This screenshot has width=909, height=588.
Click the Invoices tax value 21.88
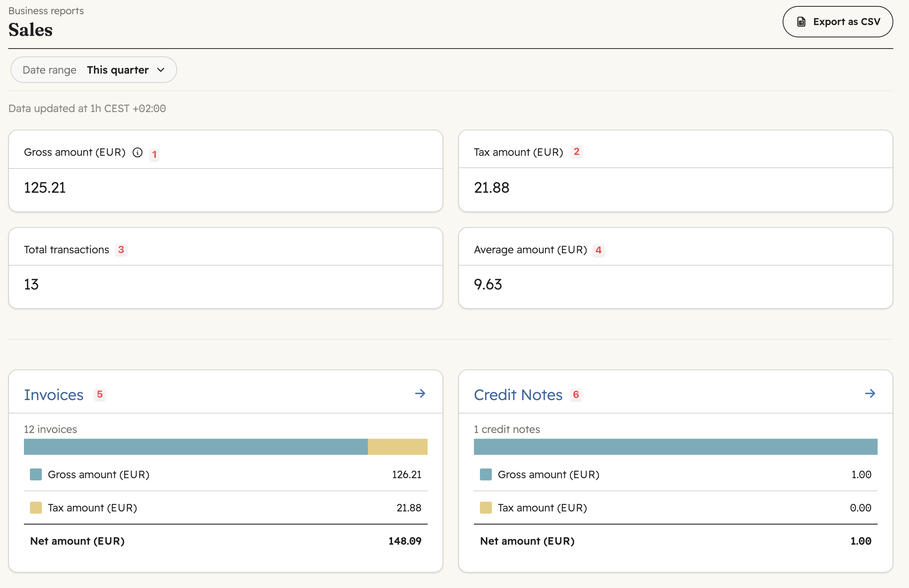click(x=409, y=507)
